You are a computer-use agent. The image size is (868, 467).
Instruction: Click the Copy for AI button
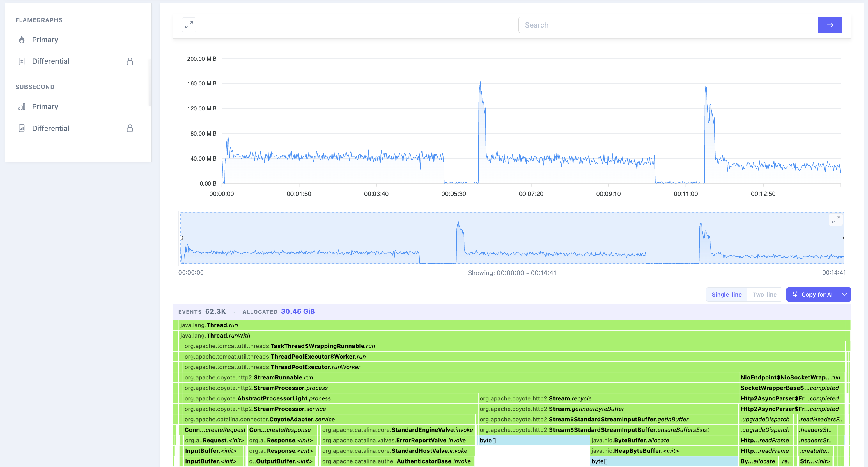[812, 295]
